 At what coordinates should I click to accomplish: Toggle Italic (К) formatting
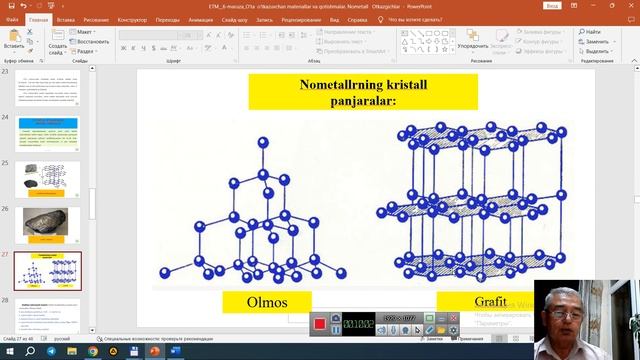(133, 48)
